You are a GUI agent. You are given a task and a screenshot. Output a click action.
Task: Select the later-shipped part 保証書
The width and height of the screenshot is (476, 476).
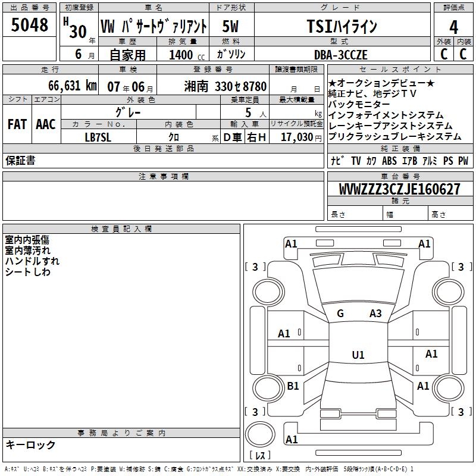click(x=20, y=161)
